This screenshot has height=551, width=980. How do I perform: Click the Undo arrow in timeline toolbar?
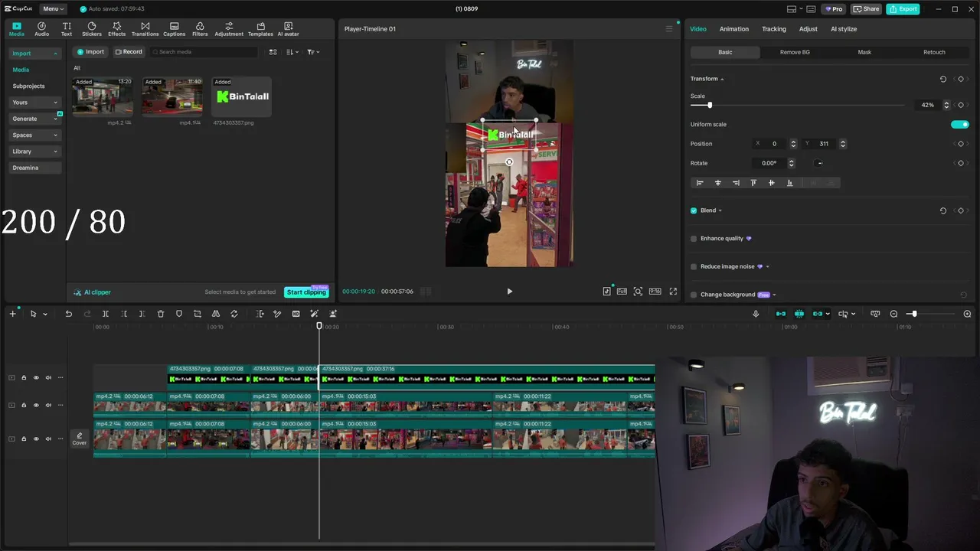point(68,314)
